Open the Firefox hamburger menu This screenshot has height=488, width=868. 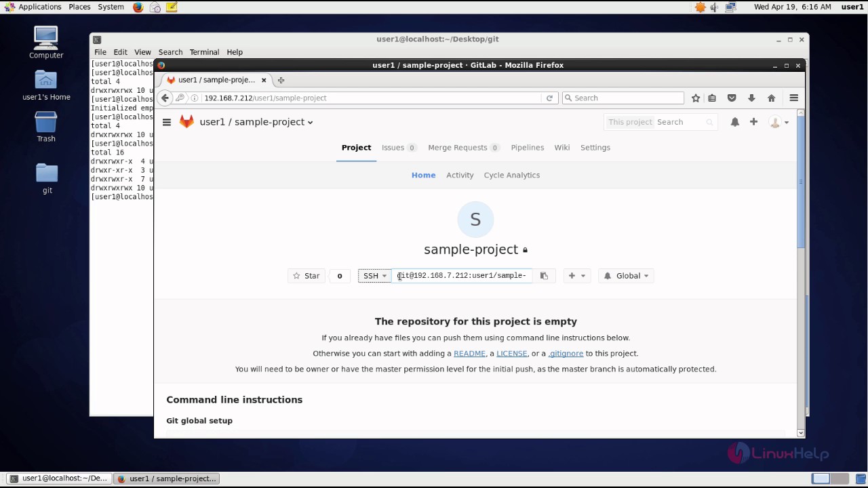(x=793, y=98)
